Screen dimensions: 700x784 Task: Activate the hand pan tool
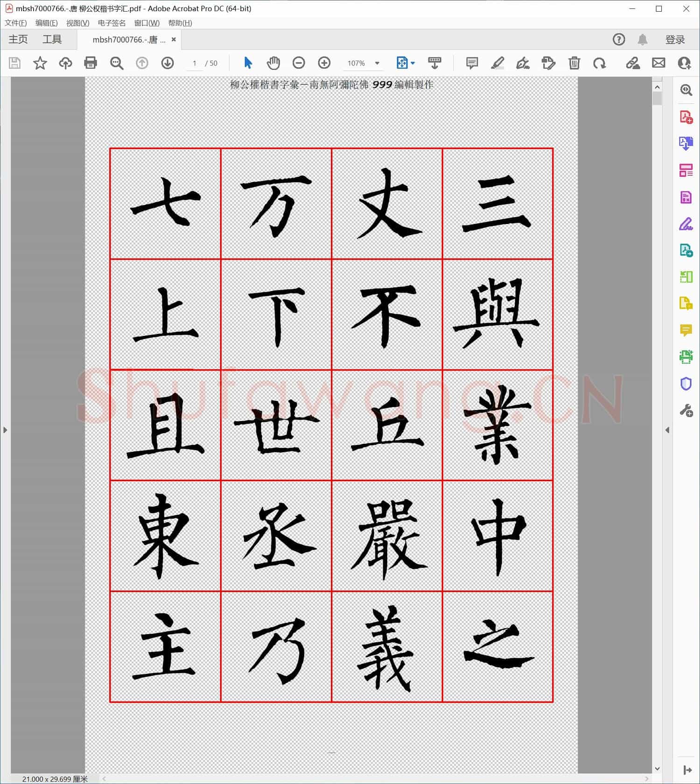[273, 63]
